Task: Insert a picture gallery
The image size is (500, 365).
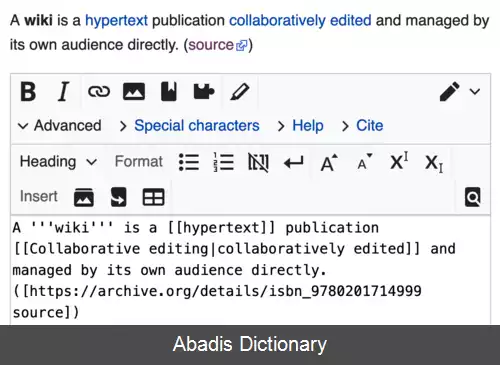Action: point(84,197)
